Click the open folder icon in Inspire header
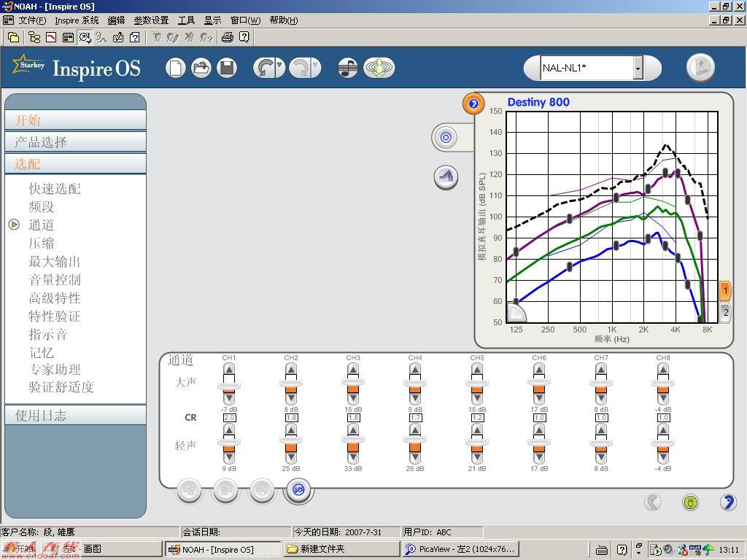The height and width of the screenshot is (560, 747). (x=201, y=68)
